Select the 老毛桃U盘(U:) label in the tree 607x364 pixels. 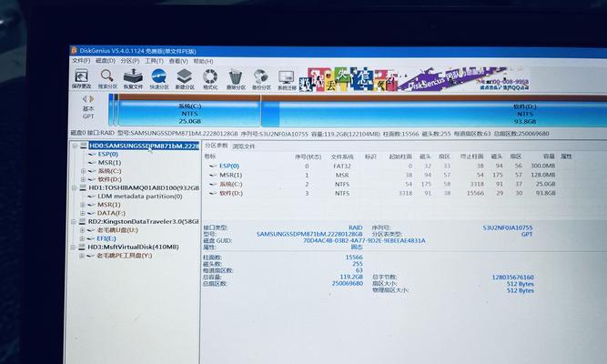pyautogui.click(x=117, y=230)
